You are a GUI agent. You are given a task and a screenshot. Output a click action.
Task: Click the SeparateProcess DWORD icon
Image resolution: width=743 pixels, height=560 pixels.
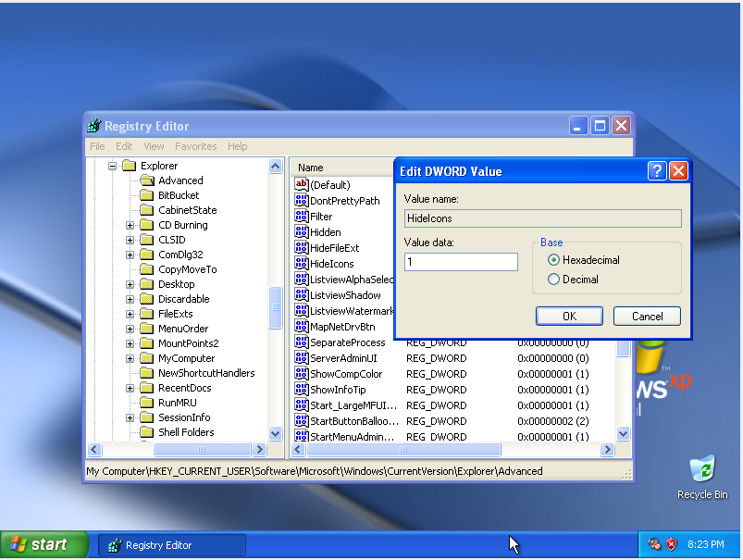pyautogui.click(x=302, y=342)
